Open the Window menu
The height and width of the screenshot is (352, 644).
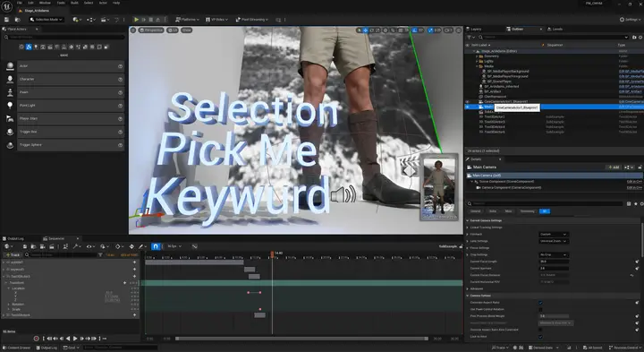[x=45, y=3]
